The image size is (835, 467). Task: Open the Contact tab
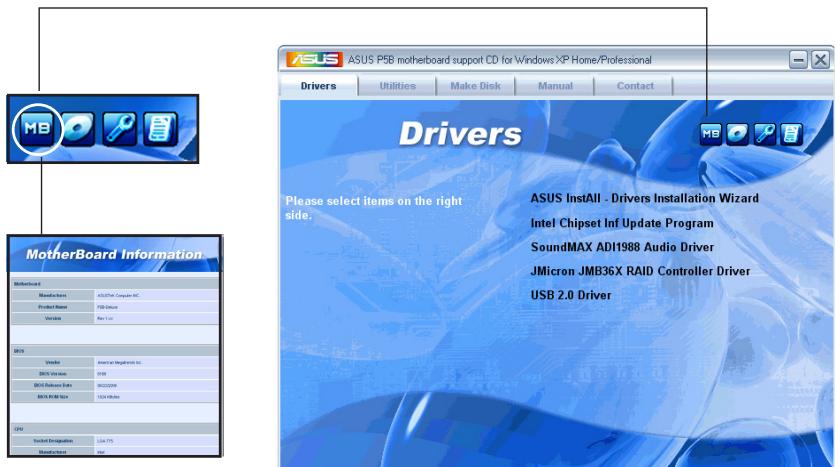click(x=635, y=86)
